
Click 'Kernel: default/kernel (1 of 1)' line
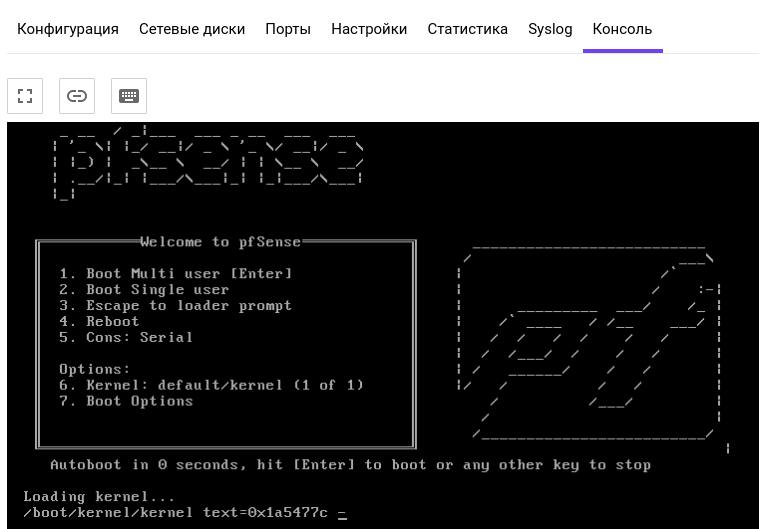(x=212, y=385)
